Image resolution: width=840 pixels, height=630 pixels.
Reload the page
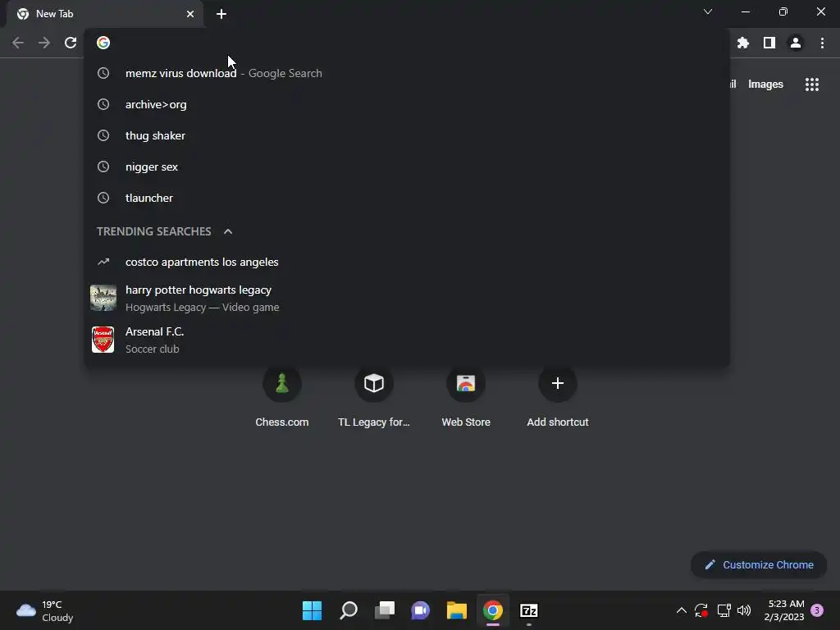(x=71, y=43)
